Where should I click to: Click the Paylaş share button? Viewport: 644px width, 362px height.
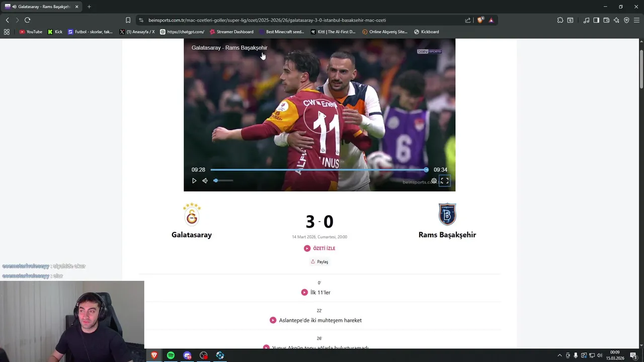[x=319, y=261]
